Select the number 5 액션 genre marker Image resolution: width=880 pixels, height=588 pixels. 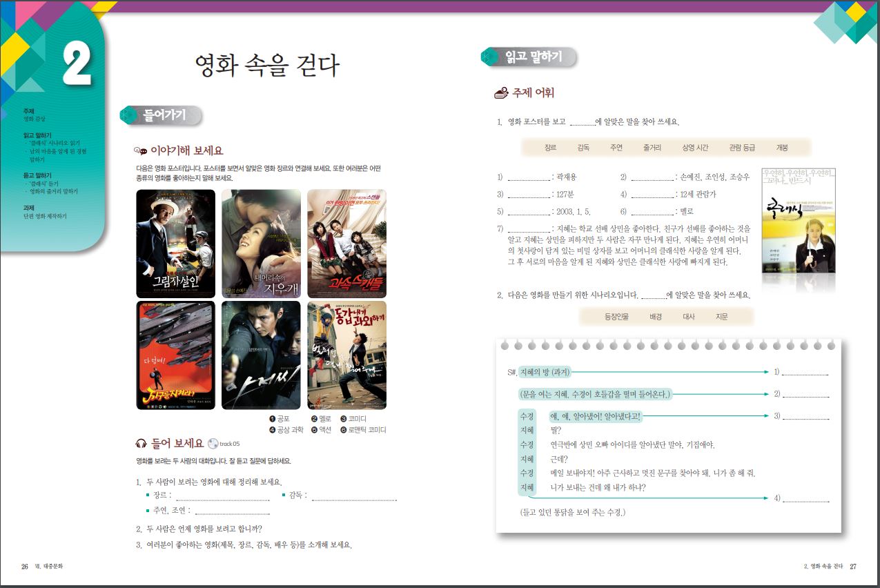(314, 429)
